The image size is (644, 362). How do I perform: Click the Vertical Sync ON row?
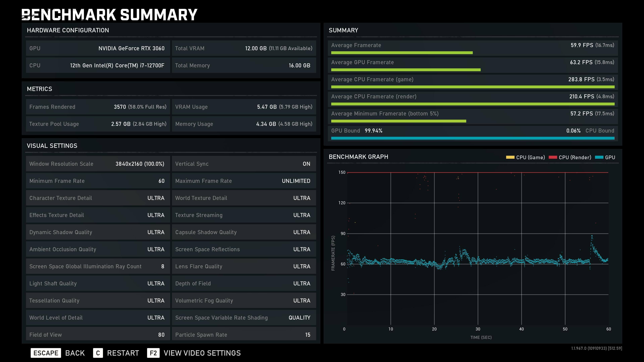click(244, 164)
